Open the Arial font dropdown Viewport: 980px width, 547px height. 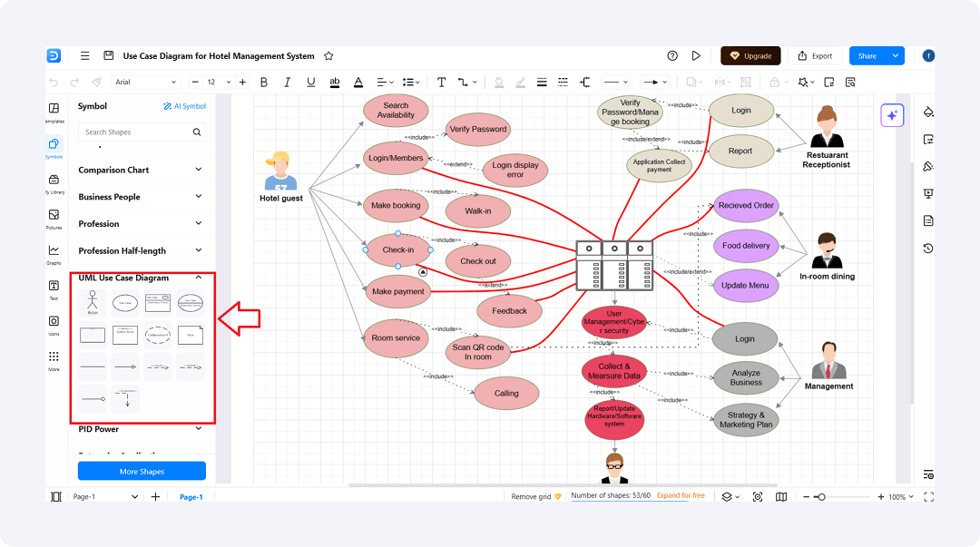click(x=145, y=82)
